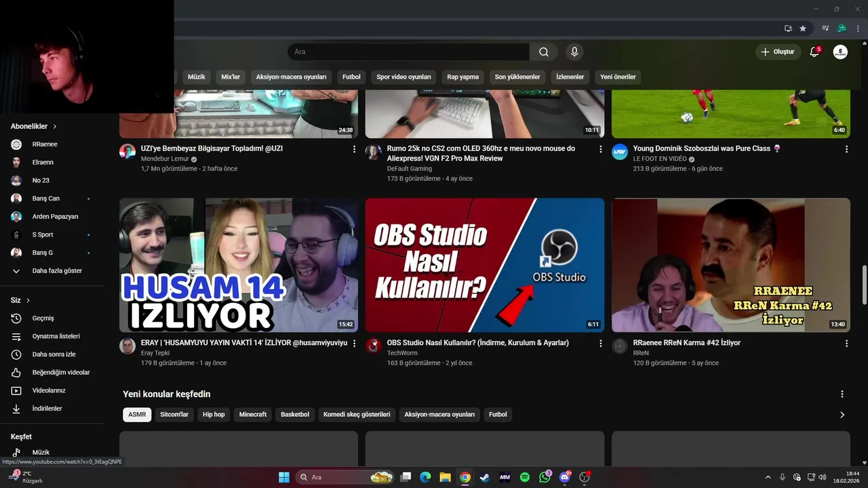868x488 pixels.
Task: Select the Basketbol topic chip
Action: click(x=295, y=415)
